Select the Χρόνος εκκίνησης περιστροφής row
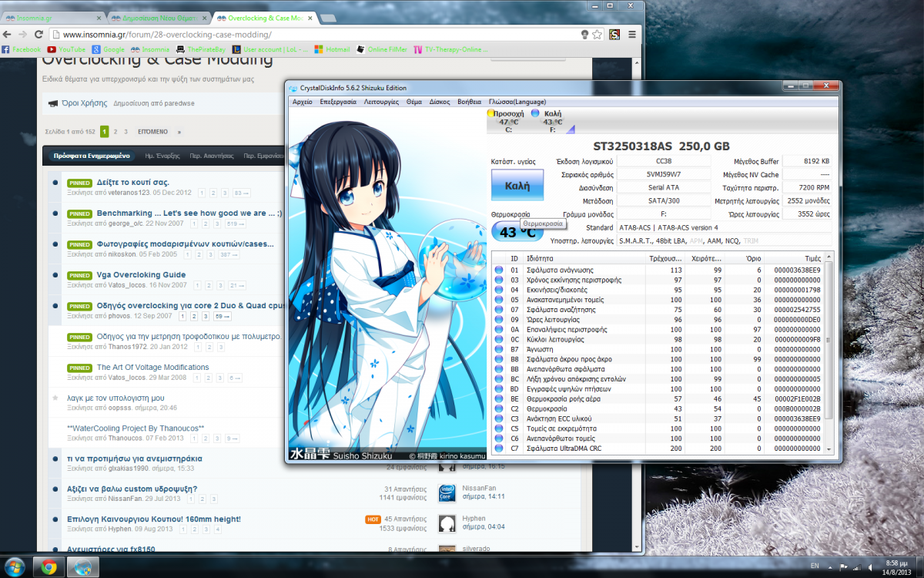The image size is (924, 578). click(658, 280)
